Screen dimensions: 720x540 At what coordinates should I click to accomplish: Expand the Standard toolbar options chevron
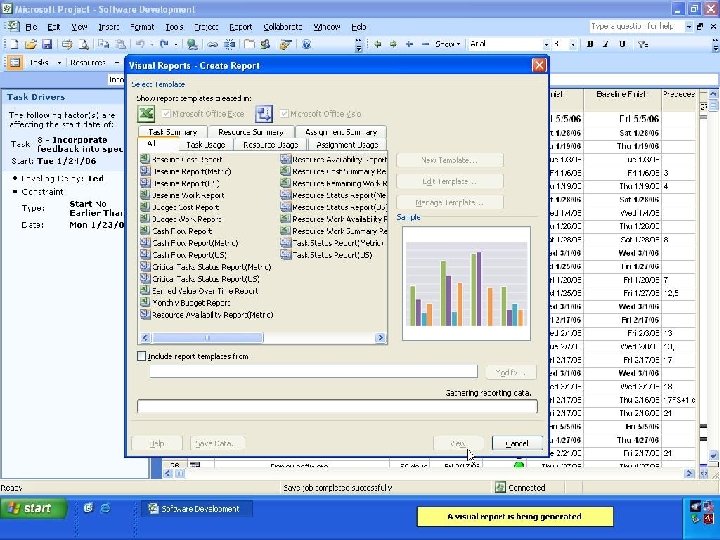[x=359, y=45]
